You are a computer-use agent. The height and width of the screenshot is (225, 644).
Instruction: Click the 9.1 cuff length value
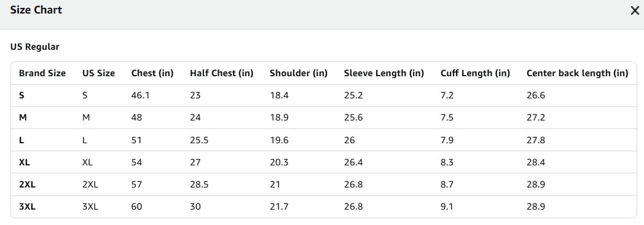coord(447,207)
